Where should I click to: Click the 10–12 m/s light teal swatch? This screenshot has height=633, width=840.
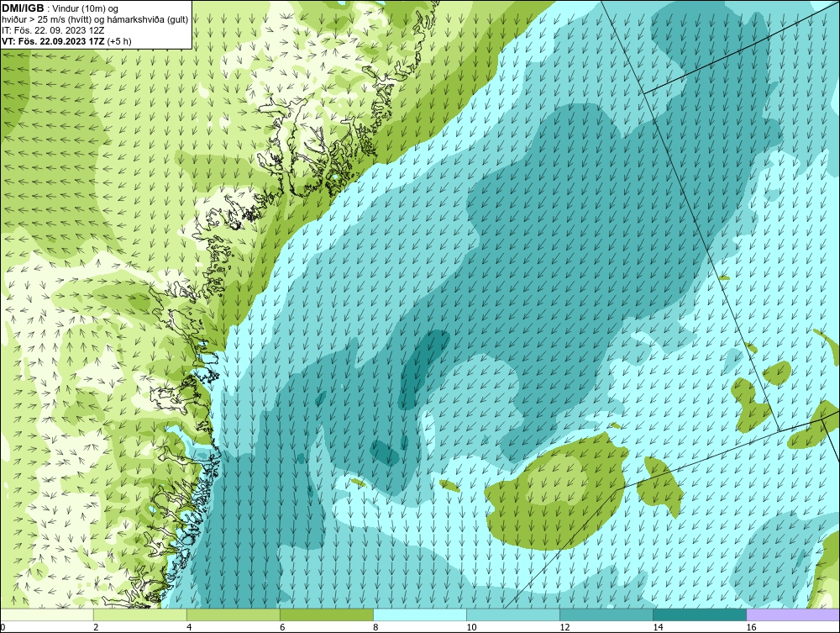(x=512, y=615)
